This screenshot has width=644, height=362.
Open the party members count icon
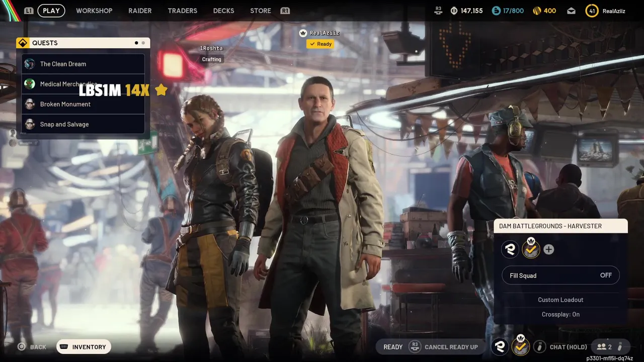point(605,347)
